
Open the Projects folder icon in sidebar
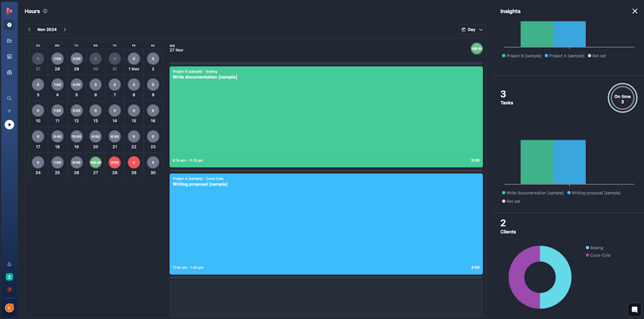9,41
